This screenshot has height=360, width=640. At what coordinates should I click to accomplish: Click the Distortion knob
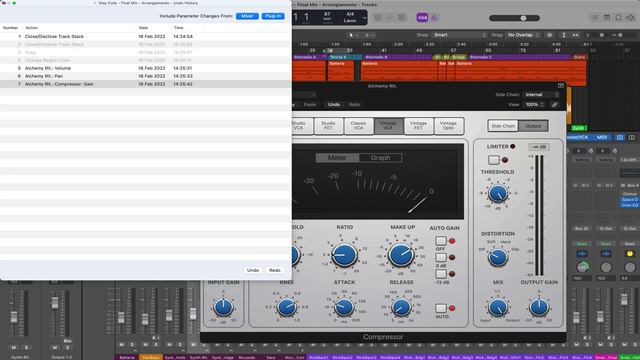498,257
